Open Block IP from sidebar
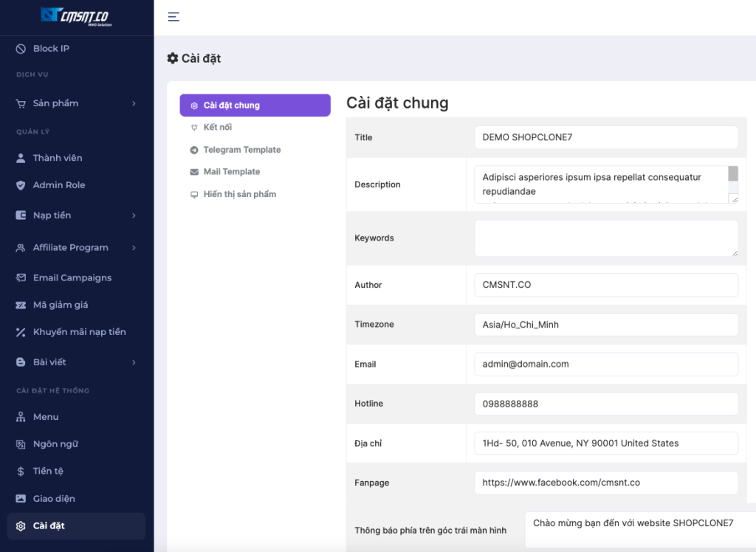The image size is (756, 552). click(51, 49)
